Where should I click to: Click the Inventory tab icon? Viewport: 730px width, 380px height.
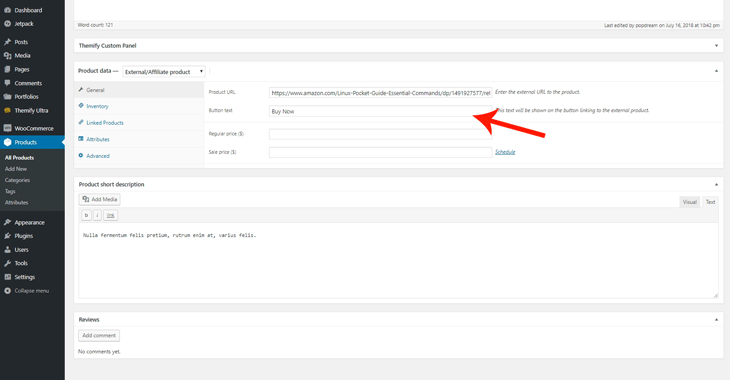coord(81,106)
